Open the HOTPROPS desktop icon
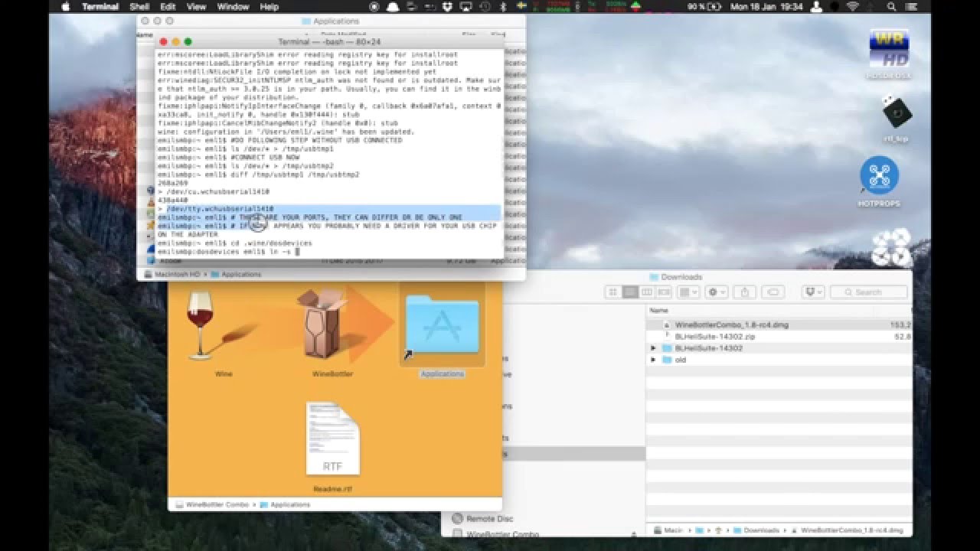This screenshot has height=551, width=980. (879, 176)
